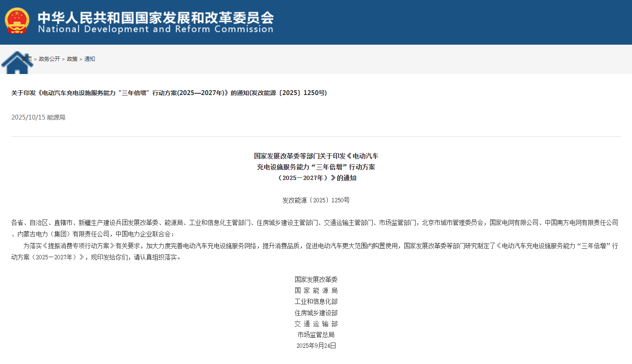Image resolution: width=632 pixels, height=364 pixels.
Task: Click the centered heading line 充电设施服务能力“三年倍增”行动方案
Action: [x=316, y=167]
